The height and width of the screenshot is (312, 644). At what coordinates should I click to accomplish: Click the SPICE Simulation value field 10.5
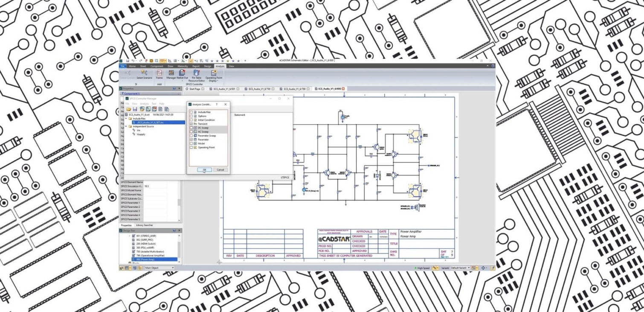click(x=155, y=186)
